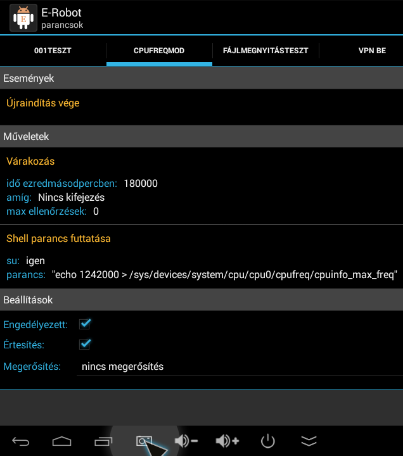Click the Beállítások section header
The image size is (403, 456).
coord(201,300)
